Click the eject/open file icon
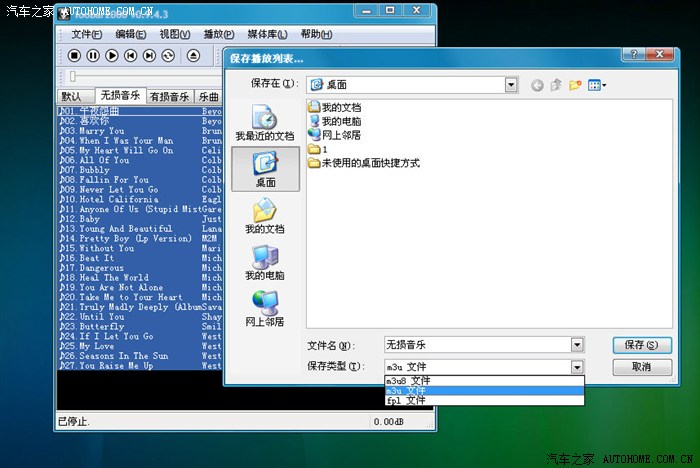Screen dimensions: 700x468 (x=193, y=56)
